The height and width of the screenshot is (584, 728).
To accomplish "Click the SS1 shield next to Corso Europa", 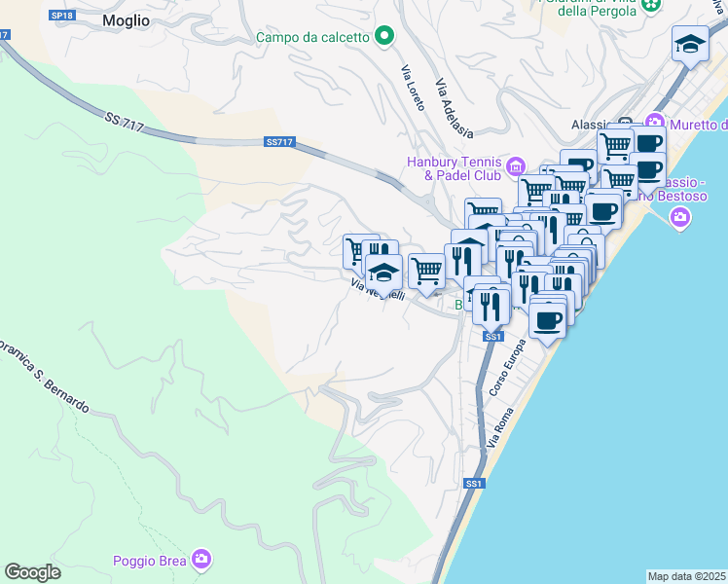I will (x=493, y=337).
